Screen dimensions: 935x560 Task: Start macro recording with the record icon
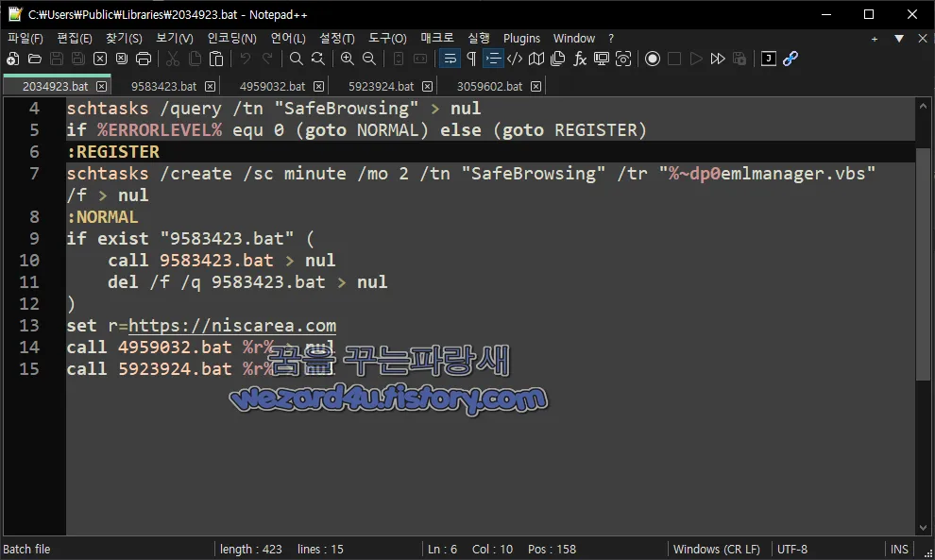653,59
